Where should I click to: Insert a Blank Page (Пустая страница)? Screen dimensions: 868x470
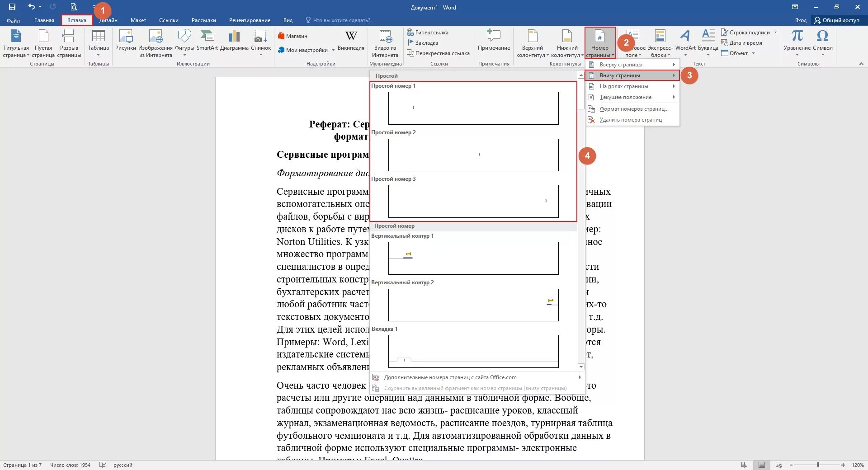(x=43, y=43)
